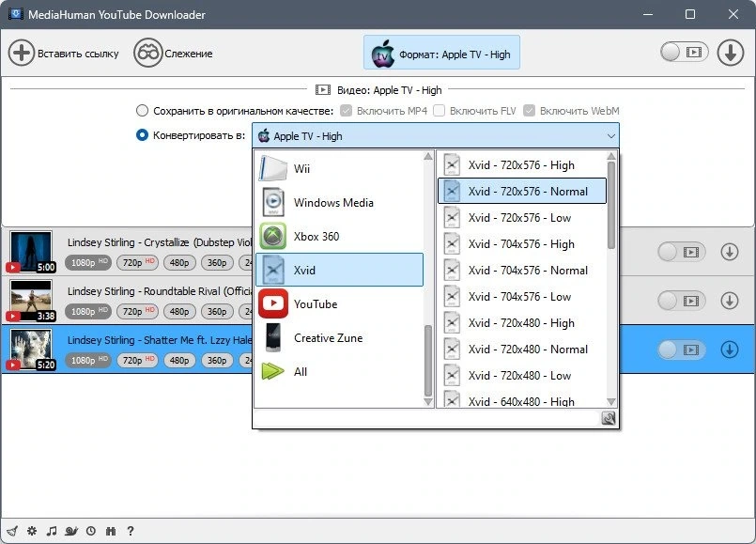Toggle 'Включить MP4' checkbox

[x=346, y=111]
